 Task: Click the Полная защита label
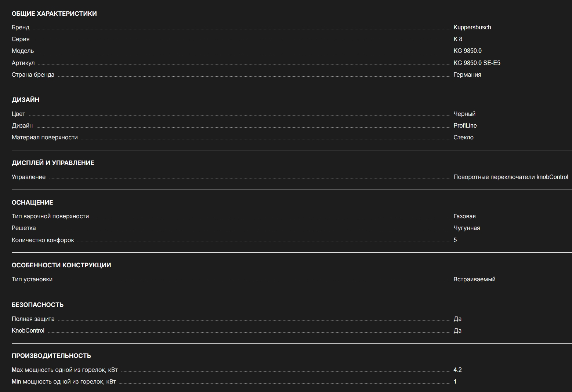pyautogui.click(x=33, y=319)
